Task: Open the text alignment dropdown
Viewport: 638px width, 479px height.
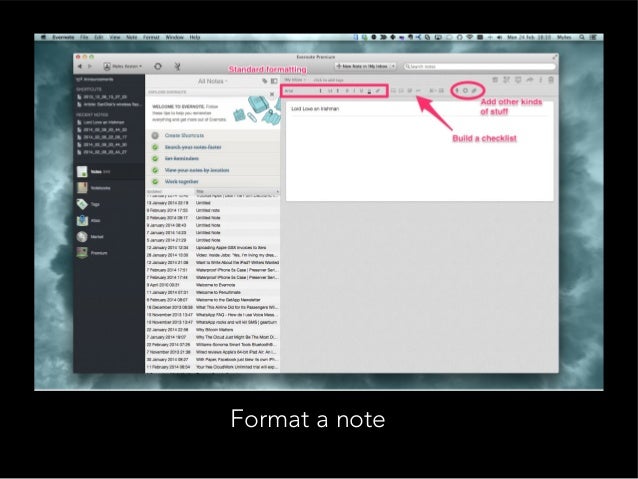Action: point(433,91)
